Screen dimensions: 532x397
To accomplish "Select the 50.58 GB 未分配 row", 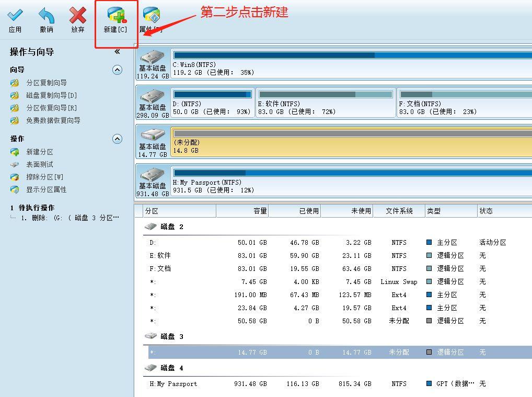I will (x=340, y=321).
